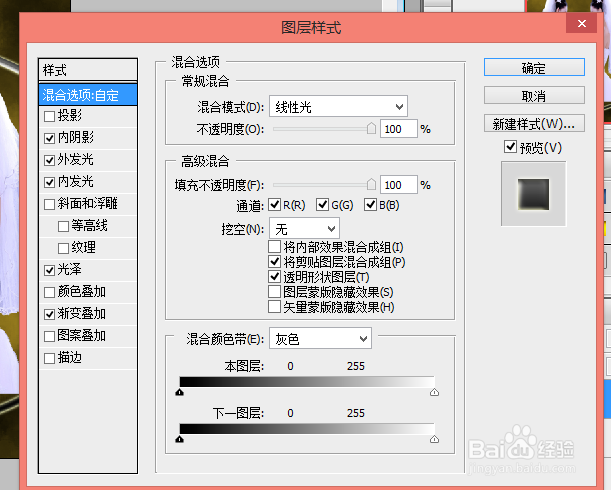The width and height of the screenshot is (611, 490).
Task: Open the 外发光 settings row label
Action: tap(76, 159)
